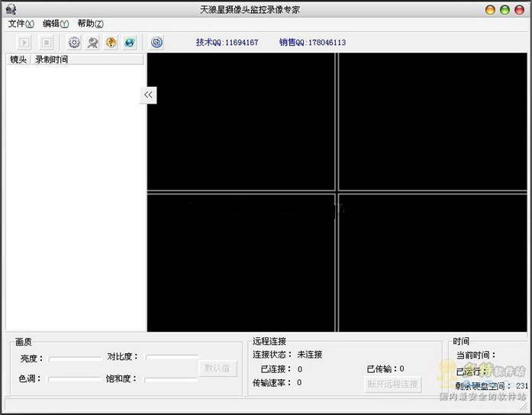Click the globe network toolbar icon
This screenshot has height=415, width=532.
(129, 43)
